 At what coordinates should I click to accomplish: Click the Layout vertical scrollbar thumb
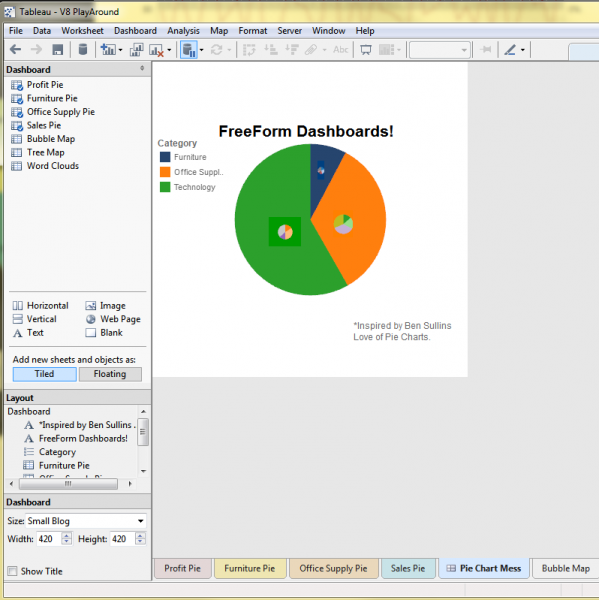tap(143, 432)
